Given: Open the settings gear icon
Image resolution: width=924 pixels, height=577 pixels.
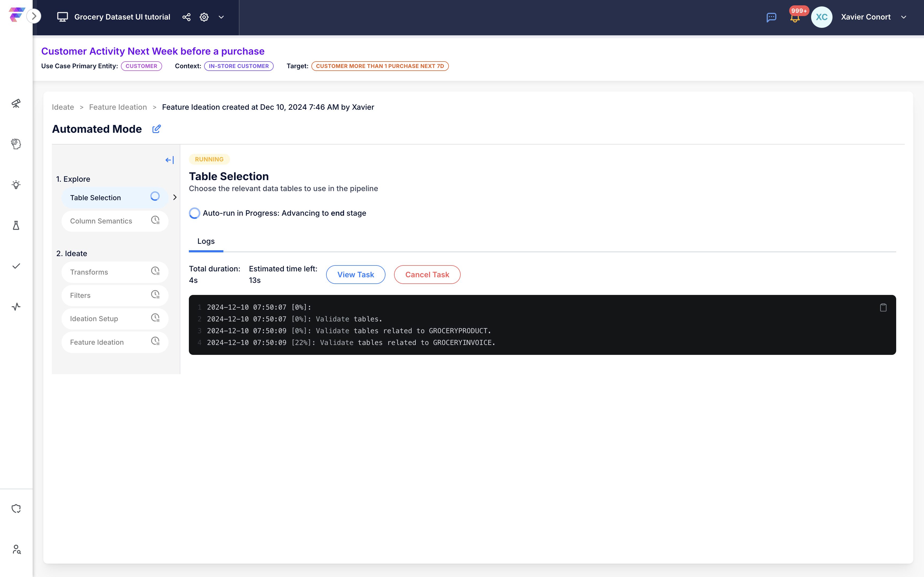Looking at the screenshot, I should pyautogui.click(x=204, y=17).
